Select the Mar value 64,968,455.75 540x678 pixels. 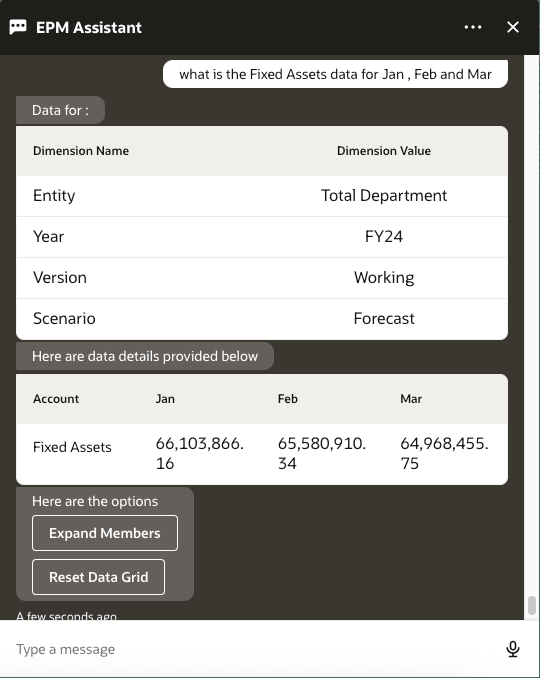pyautogui.click(x=444, y=453)
